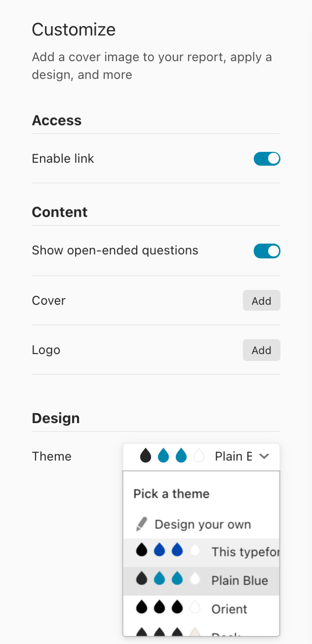Click teal droplet in the Plain Blue row

(x=159, y=578)
